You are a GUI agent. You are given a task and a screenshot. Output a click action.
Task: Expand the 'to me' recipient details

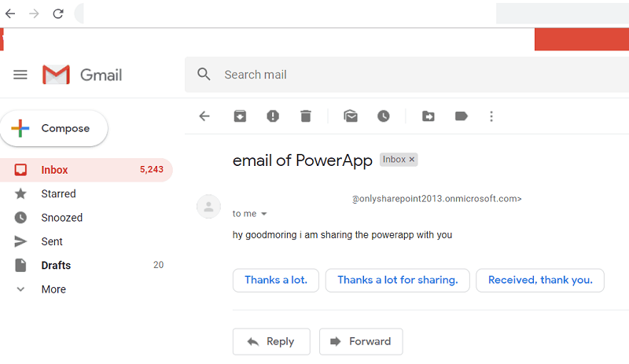coord(264,214)
